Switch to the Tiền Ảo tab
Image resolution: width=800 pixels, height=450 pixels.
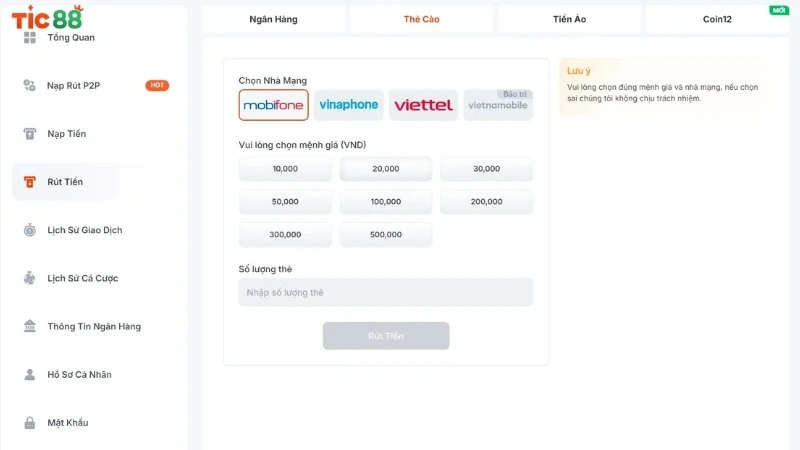pyautogui.click(x=569, y=19)
